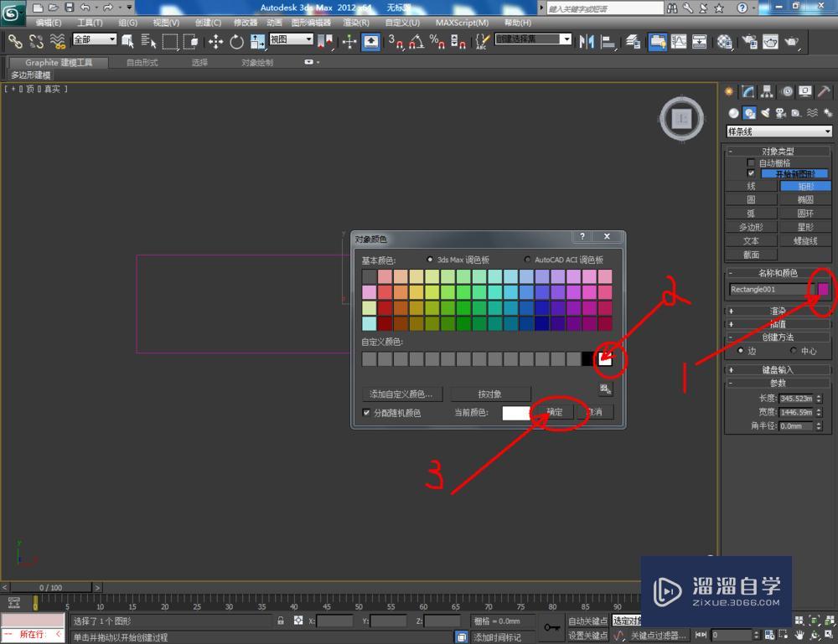Viewport: 838px width, 644px height.
Task: Click the Align tool icon
Action: [x=608, y=42]
